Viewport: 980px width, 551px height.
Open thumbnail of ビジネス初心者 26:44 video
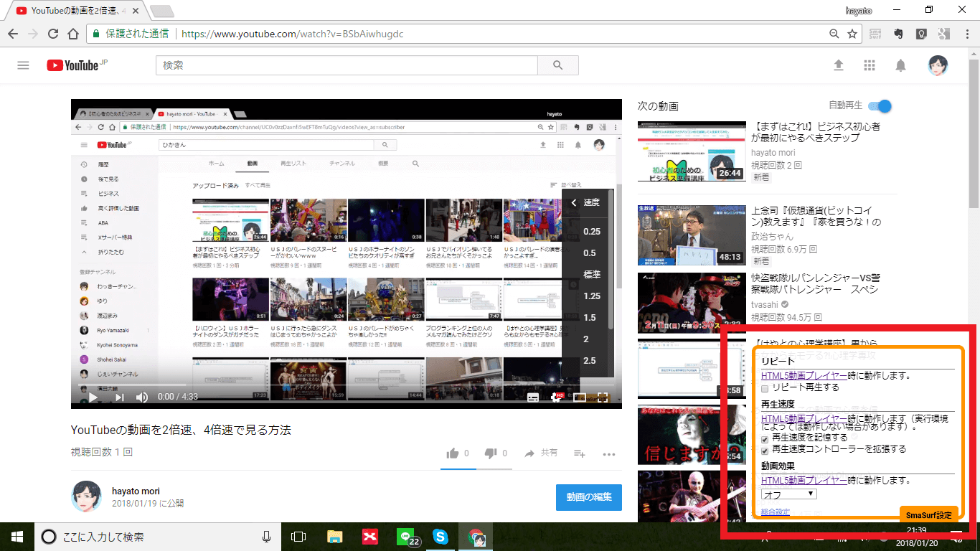pos(692,151)
